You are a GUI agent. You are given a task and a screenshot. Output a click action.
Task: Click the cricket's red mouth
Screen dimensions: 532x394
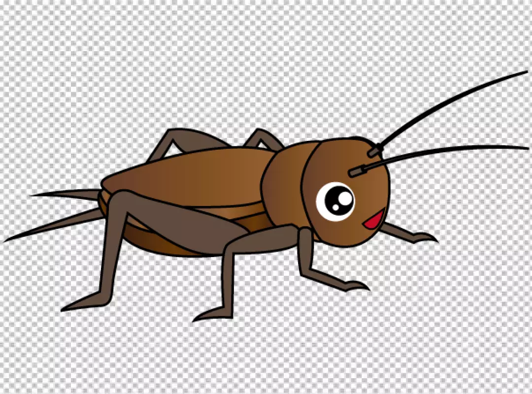coord(375,219)
